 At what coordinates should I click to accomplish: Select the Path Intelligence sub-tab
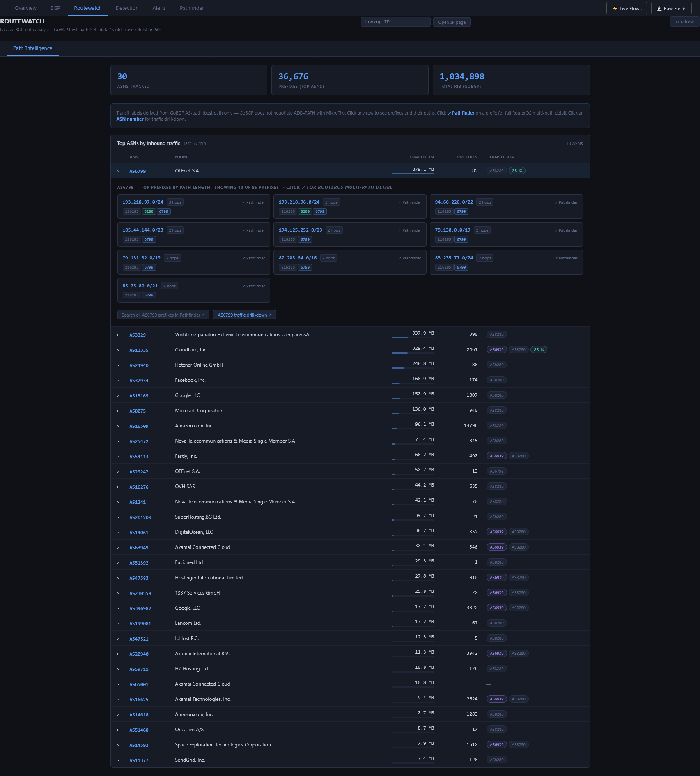33,48
